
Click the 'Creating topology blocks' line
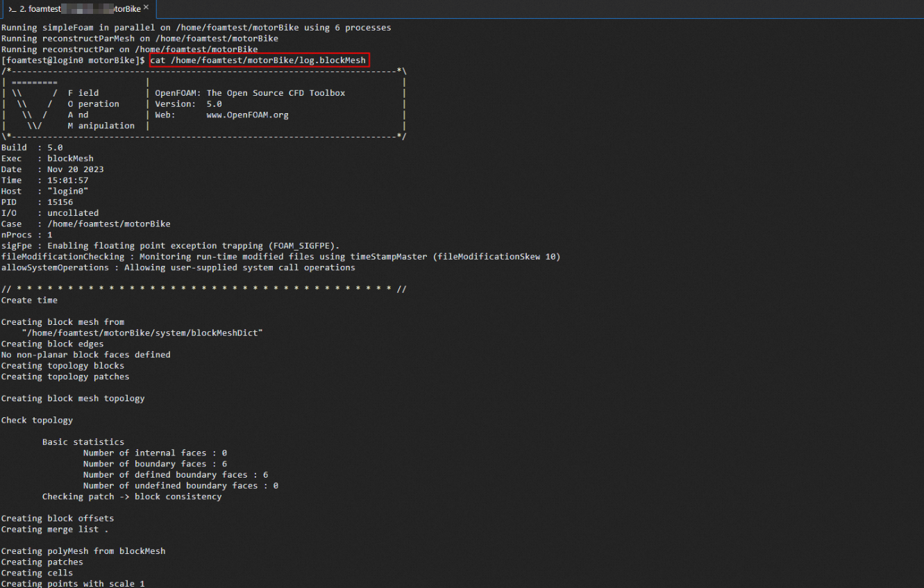point(63,366)
